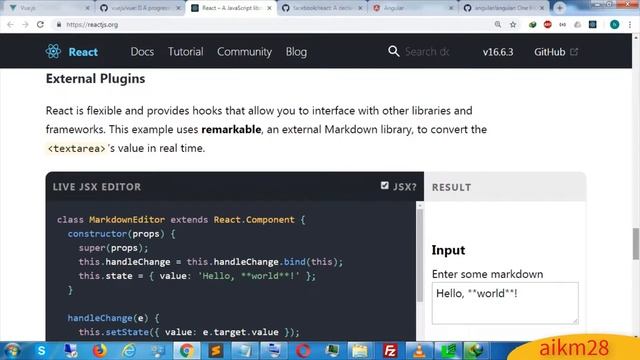Click the Input heading in result
640x360 pixels.
448,250
